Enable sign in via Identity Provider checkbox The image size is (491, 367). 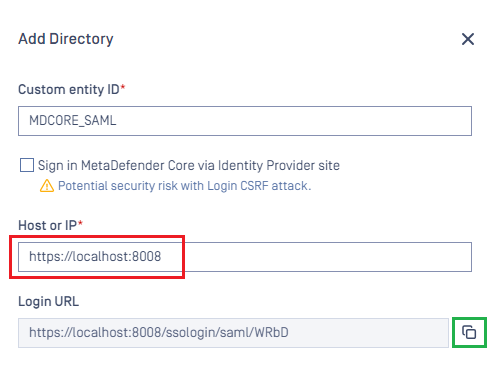click(x=27, y=165)
